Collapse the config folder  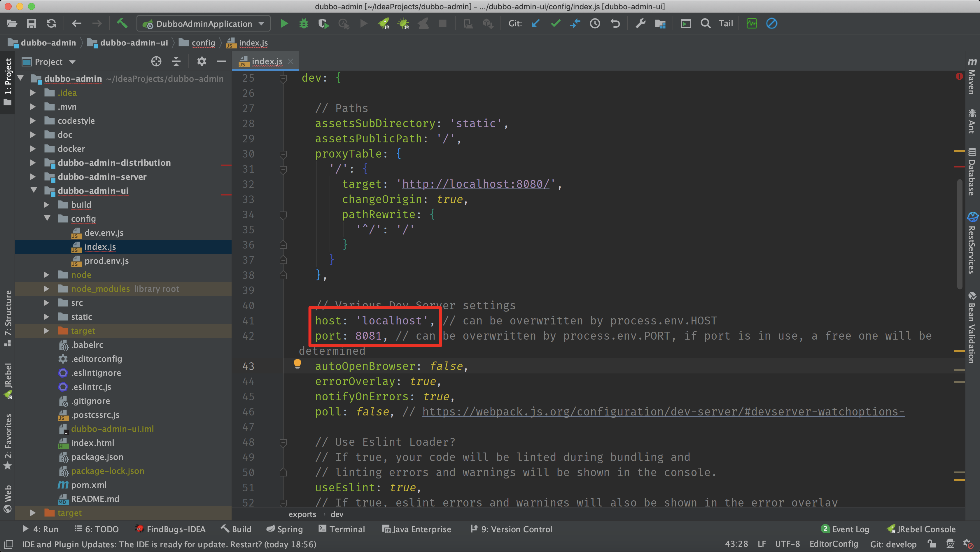[x=47, y=218]
